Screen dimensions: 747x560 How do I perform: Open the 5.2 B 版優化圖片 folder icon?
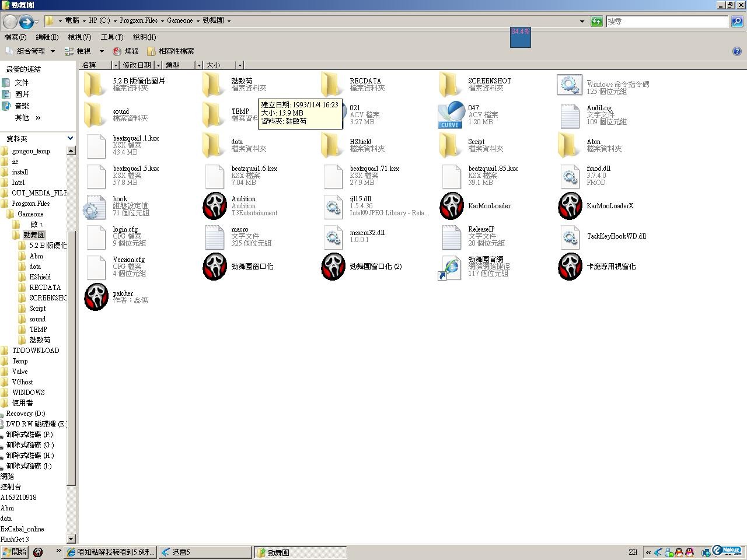click(95, 85)
